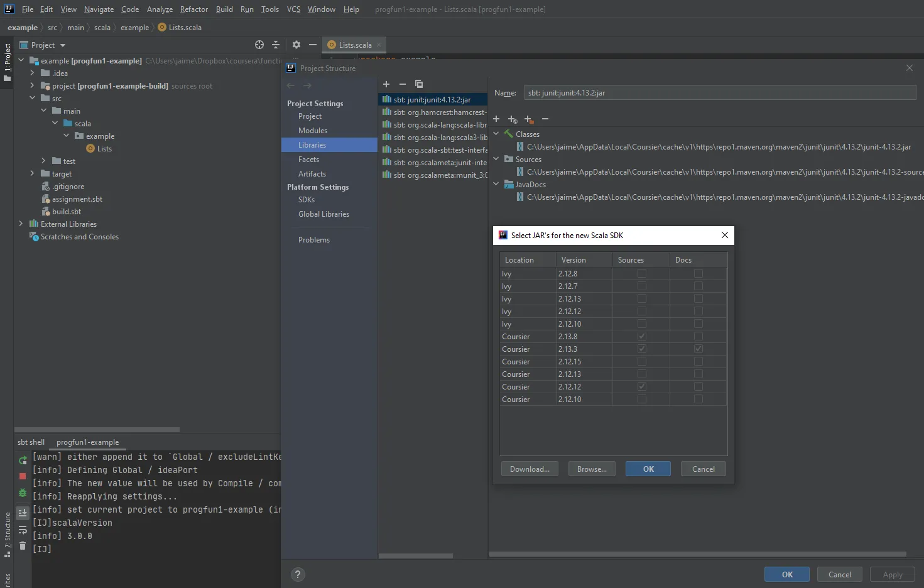The image size is (924, 588).
Task: Collapse the Classes node in library roots
Action: click(x=496, y=134)
